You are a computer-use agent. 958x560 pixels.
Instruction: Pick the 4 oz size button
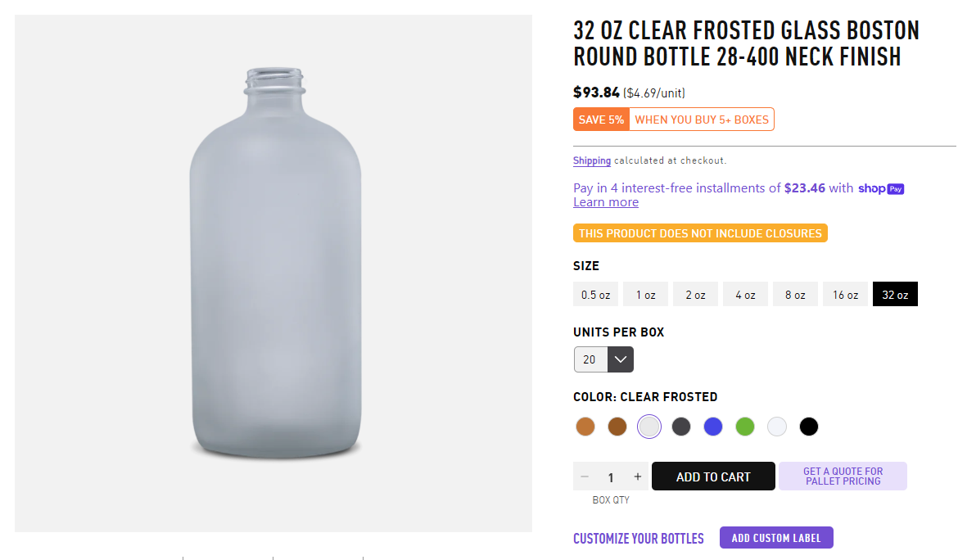coord(745,295)
